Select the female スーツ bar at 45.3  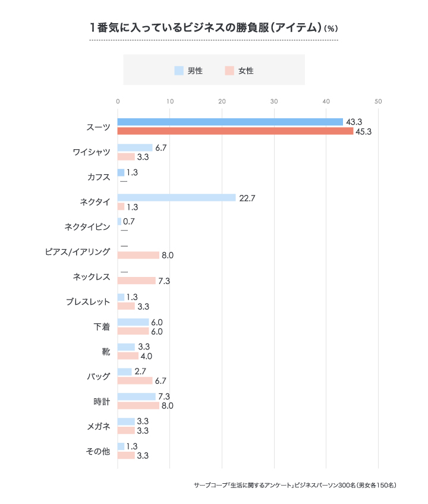235,131
